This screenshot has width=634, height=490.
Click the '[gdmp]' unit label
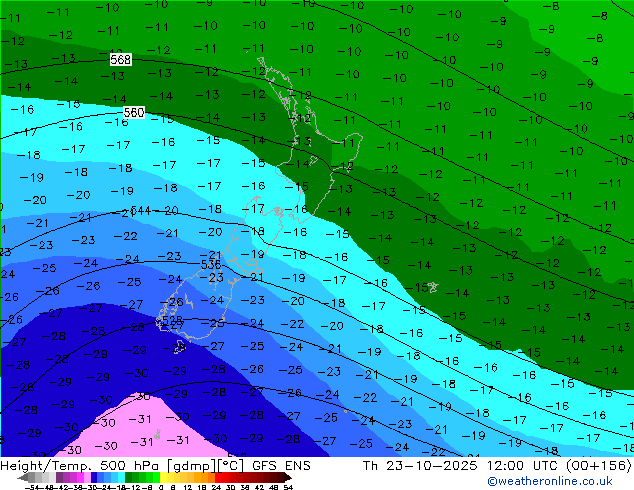[192, 466]
